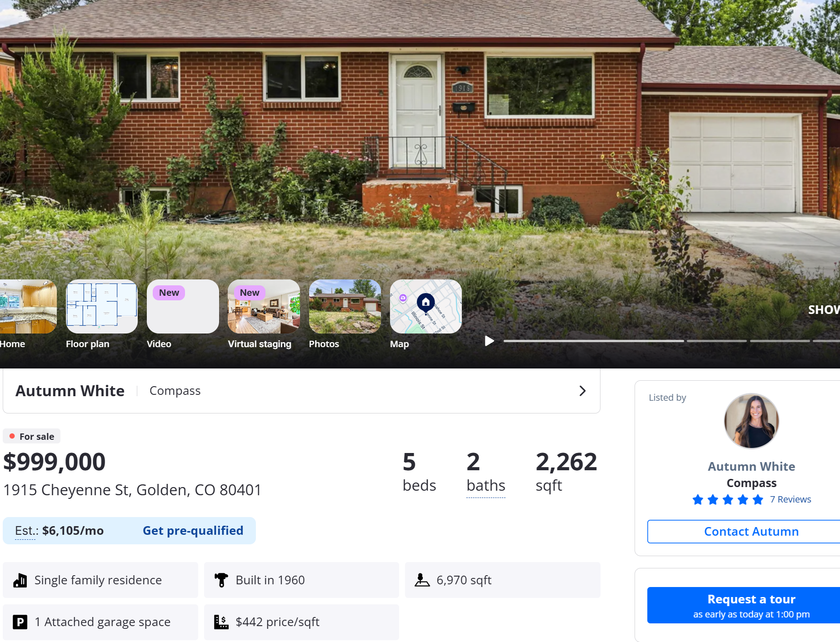840x642 pixels.
Task: Click the second slideshow progress segment
Action: pyautogui.click(x=717, y=341)
